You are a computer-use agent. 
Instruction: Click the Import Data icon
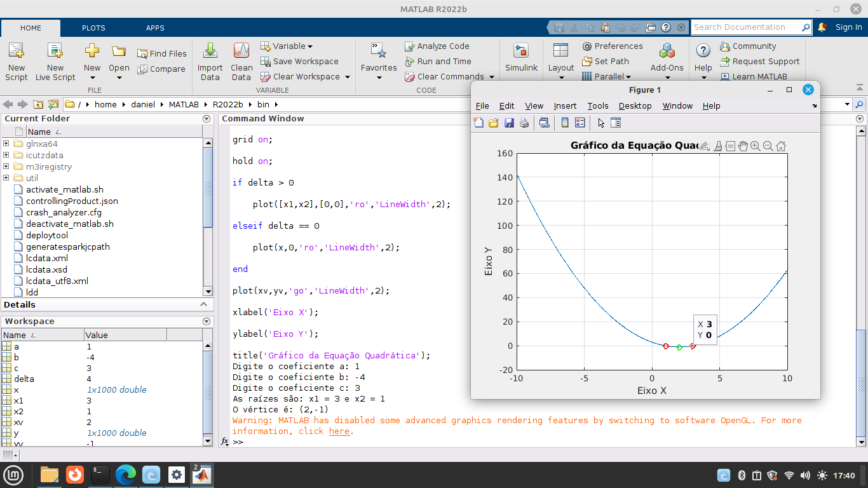tap(210, 62)
